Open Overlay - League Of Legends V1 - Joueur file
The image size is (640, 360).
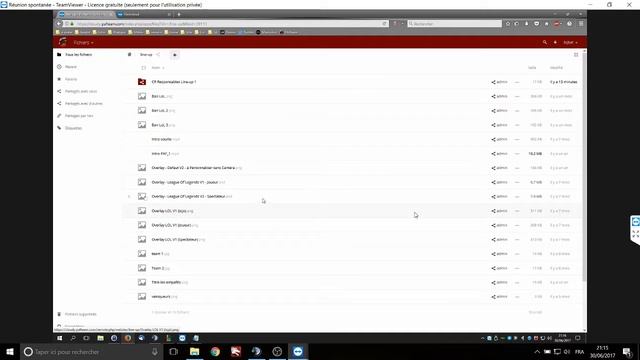point(188,182)
